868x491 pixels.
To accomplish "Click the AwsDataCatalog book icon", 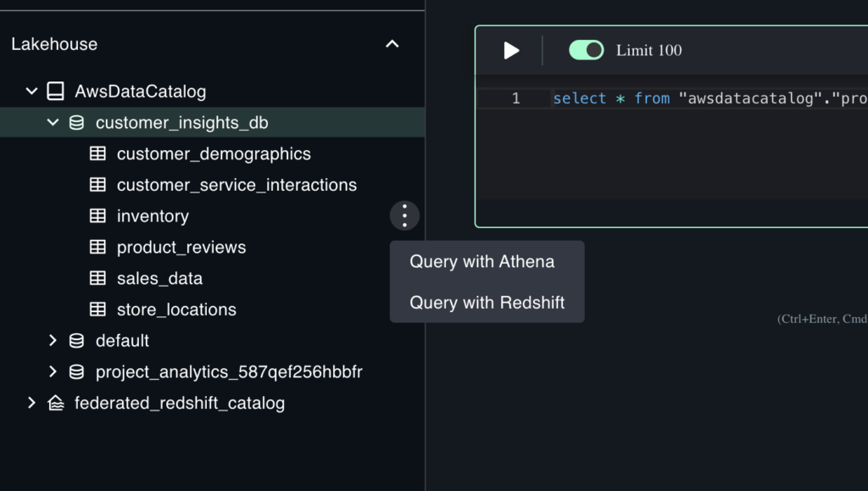I will [55, 92].
